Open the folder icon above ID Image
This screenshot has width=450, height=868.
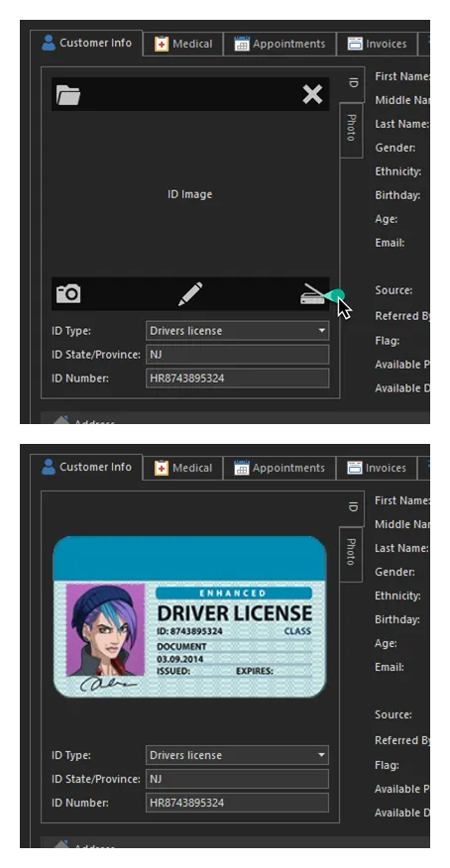[x=68, y=95]
